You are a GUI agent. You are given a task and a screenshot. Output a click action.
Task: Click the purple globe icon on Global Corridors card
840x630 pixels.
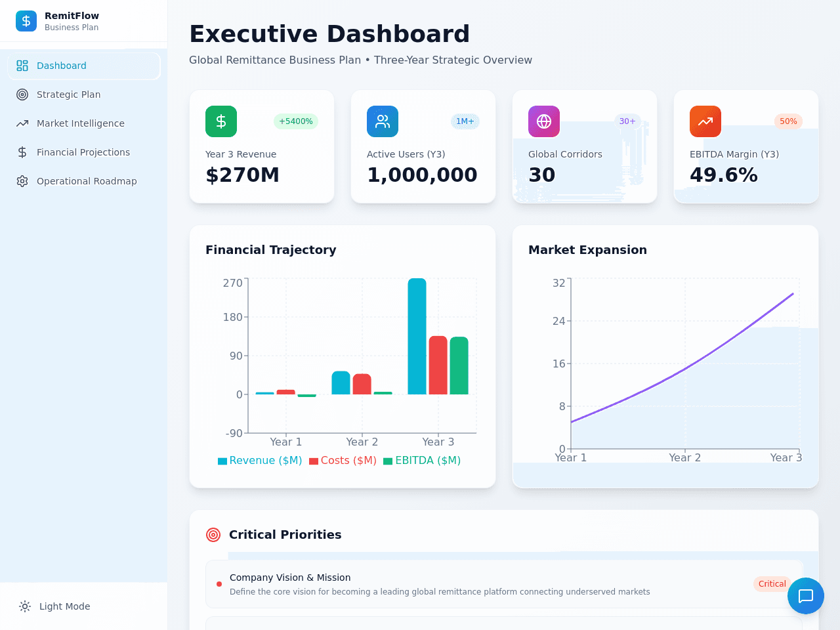544,121
